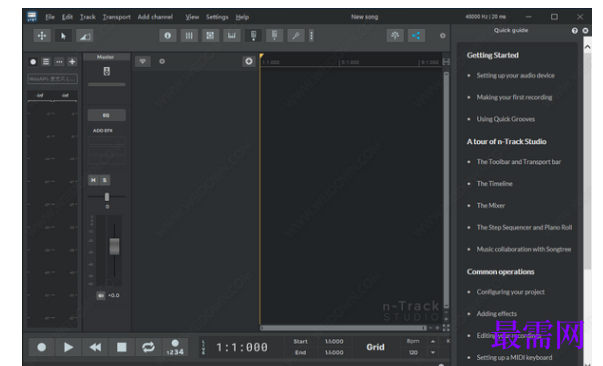Image resolution: width=603 pixels, height=366 pixels.
Task: Click the Master channel speaker icon
Action: 107,71
